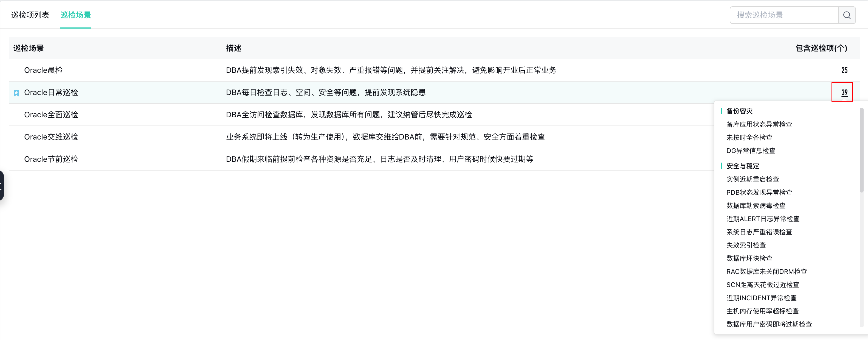The image size is (868, 340).
Task: Expand the collapsed left side panel handle
Action: [2, 185]
